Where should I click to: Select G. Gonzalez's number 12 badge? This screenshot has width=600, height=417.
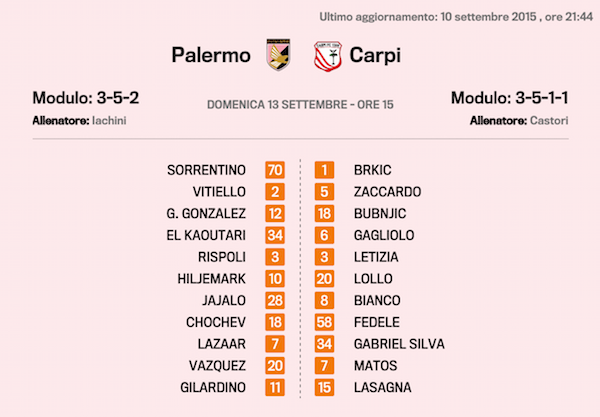(275, 213)
